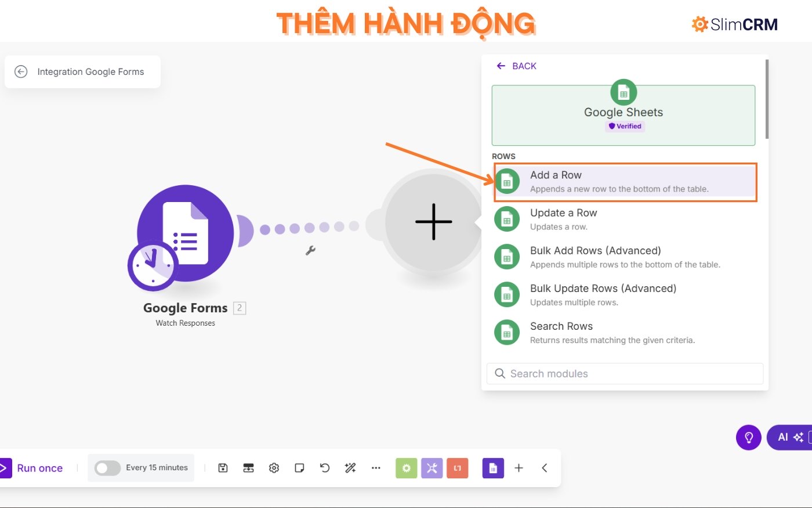Screen dimensions: 812x508
Task: Click the back arrow beside Integration Google Forms
Action: point(21,71)
